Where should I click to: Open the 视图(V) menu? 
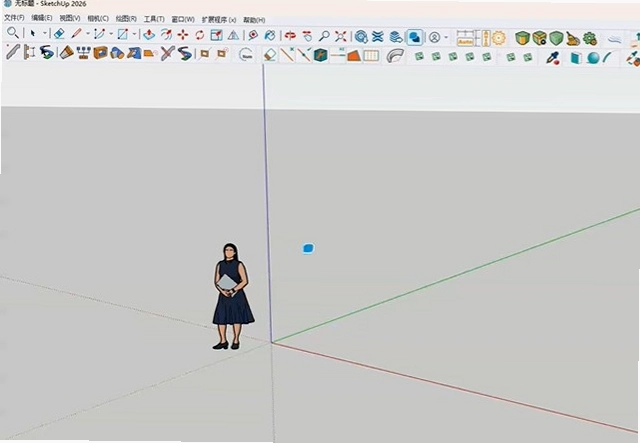(x=70, y=18)
